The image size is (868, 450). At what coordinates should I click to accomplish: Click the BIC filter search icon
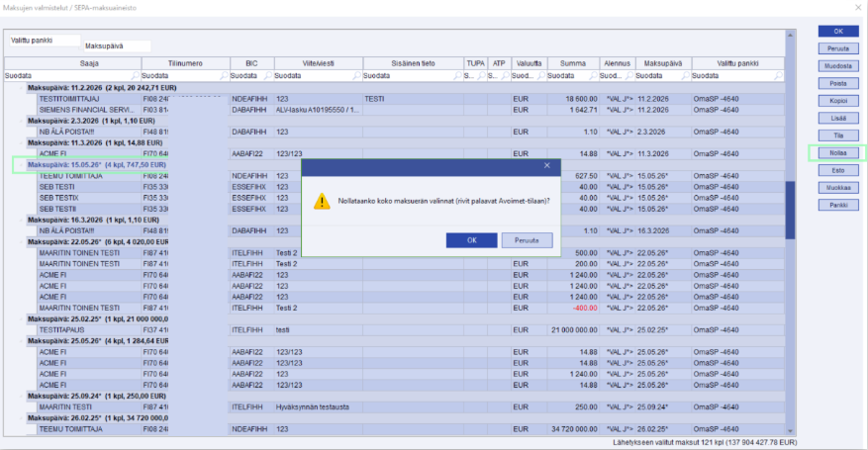(268, 76)
